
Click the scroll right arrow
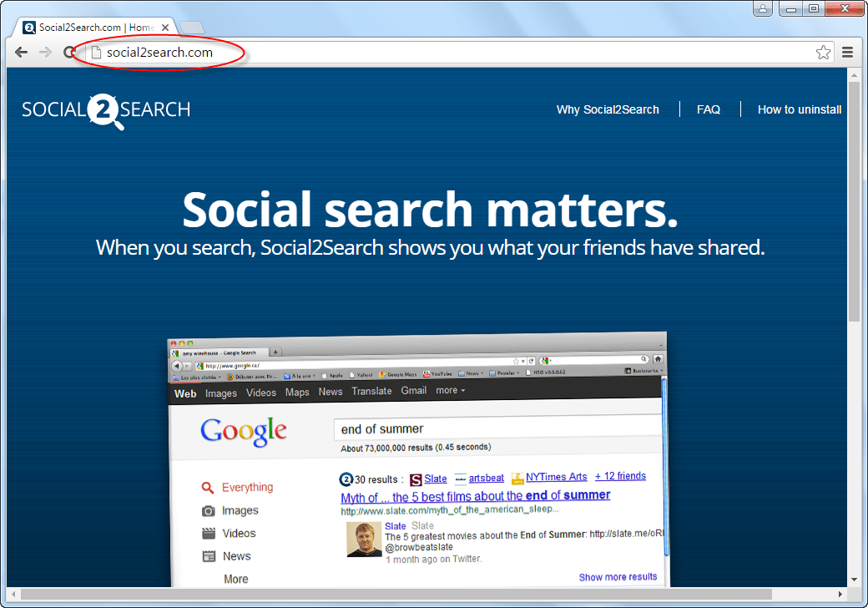coord(840,594)
